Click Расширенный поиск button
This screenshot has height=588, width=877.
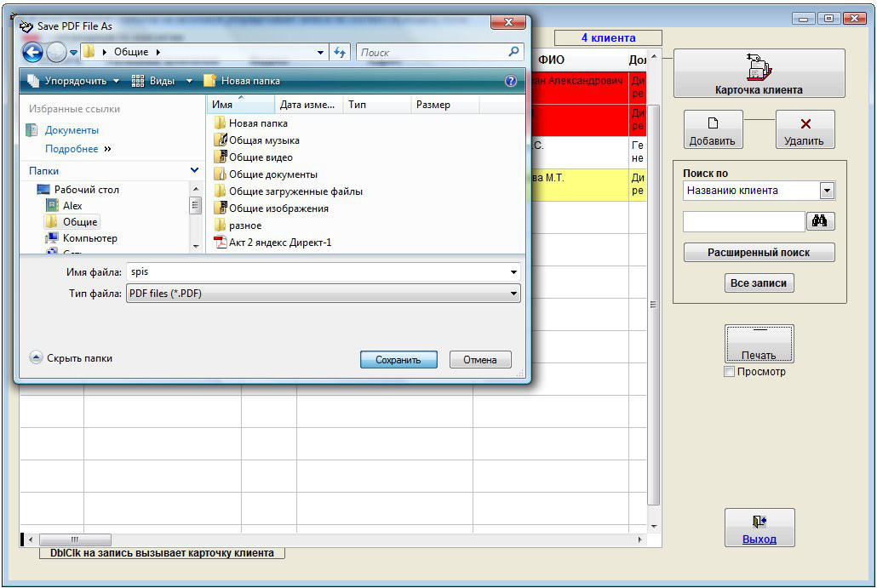759,252
